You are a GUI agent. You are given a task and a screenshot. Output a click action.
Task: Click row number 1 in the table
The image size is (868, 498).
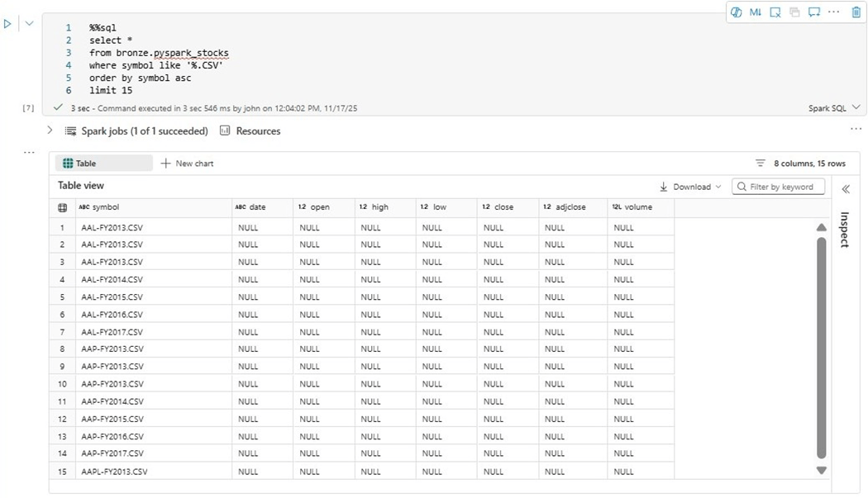62,227
